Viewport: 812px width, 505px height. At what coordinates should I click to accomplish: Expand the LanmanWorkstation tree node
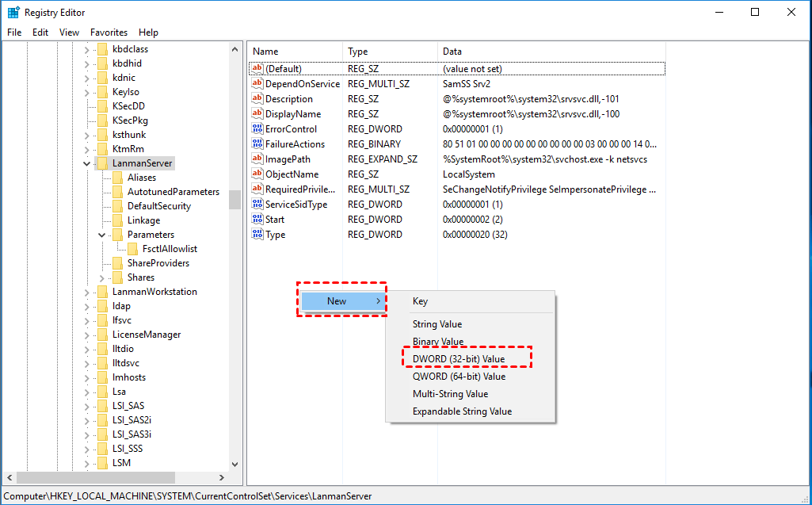click(x=87, y=292)
